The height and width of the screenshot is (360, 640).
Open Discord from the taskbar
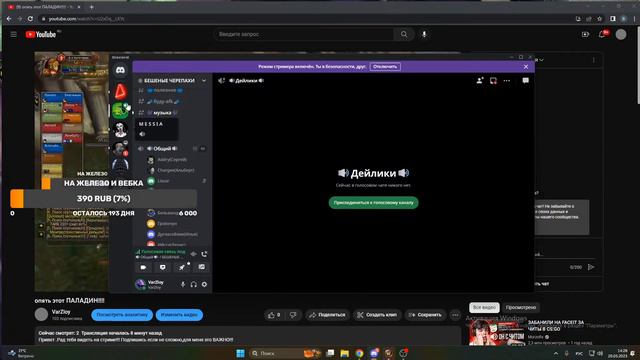tap(374, 353)
